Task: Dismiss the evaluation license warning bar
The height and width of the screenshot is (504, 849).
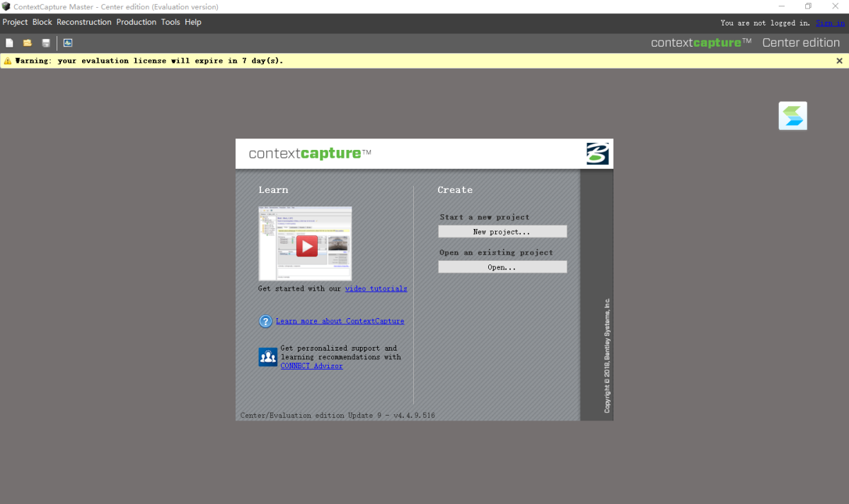Action: (839, 61)
